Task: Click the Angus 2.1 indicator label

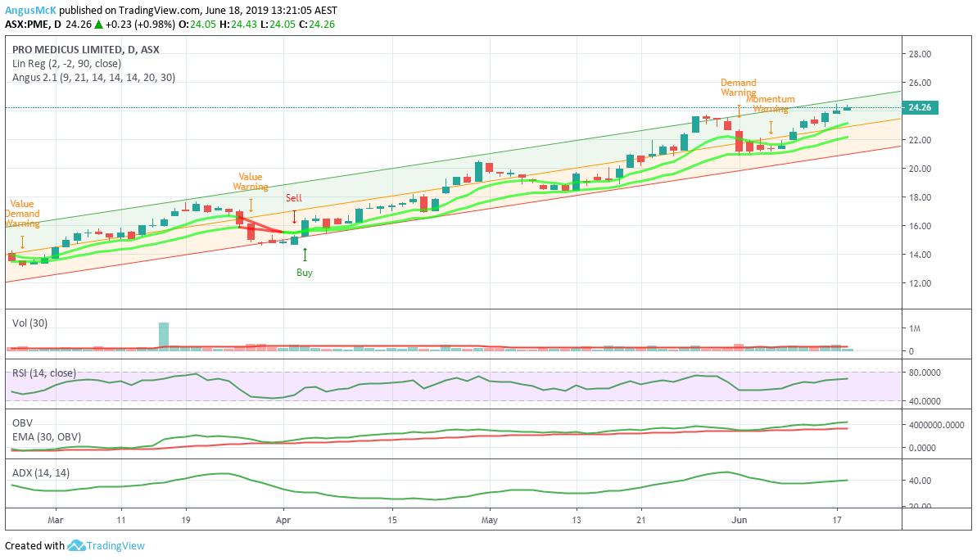Action: tap(93, 78)
